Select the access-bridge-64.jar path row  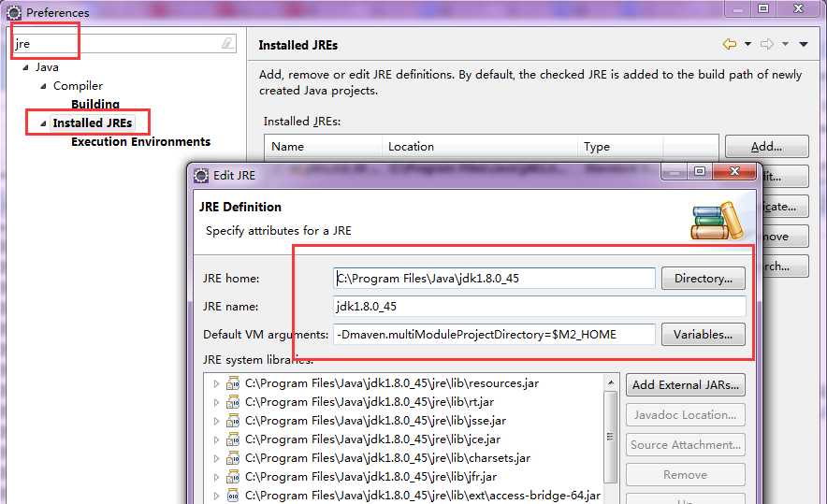(x=423, y=496)
